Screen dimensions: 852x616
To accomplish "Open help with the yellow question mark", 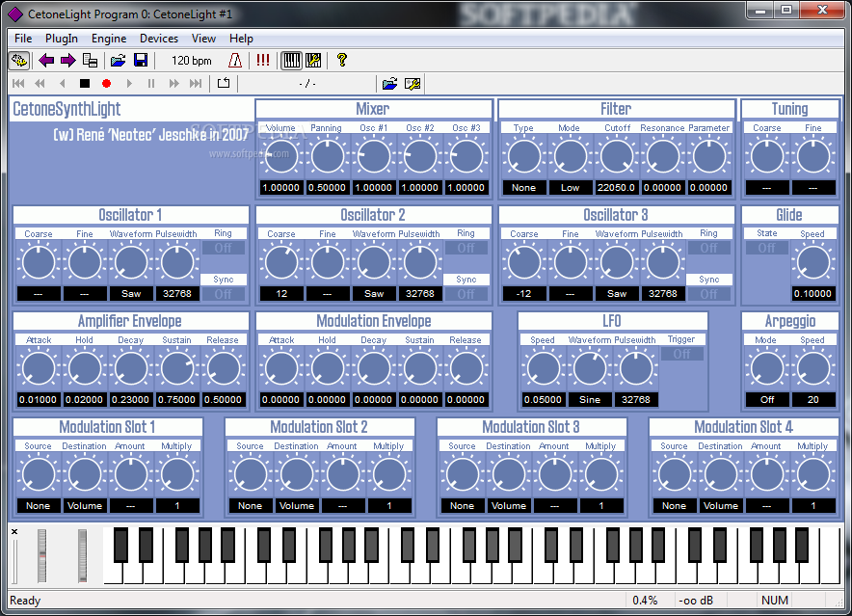I will [342, 61].
